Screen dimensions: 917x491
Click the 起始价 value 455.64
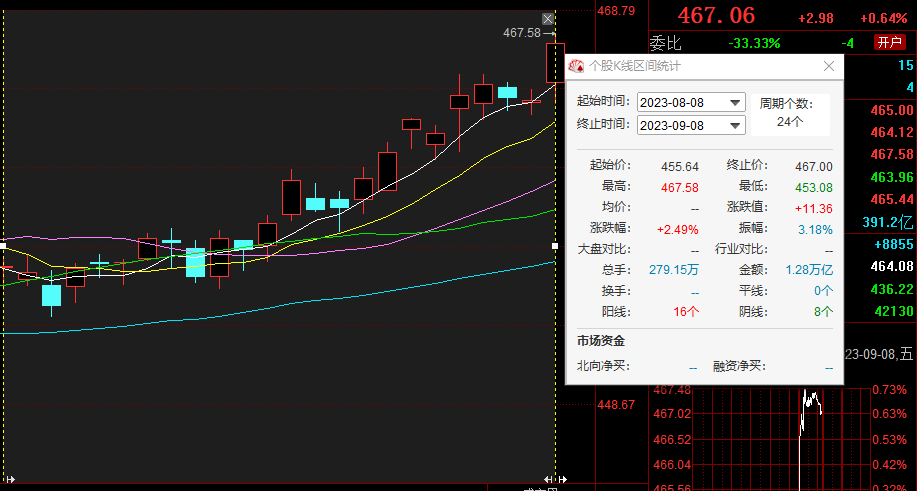point(680,167)
